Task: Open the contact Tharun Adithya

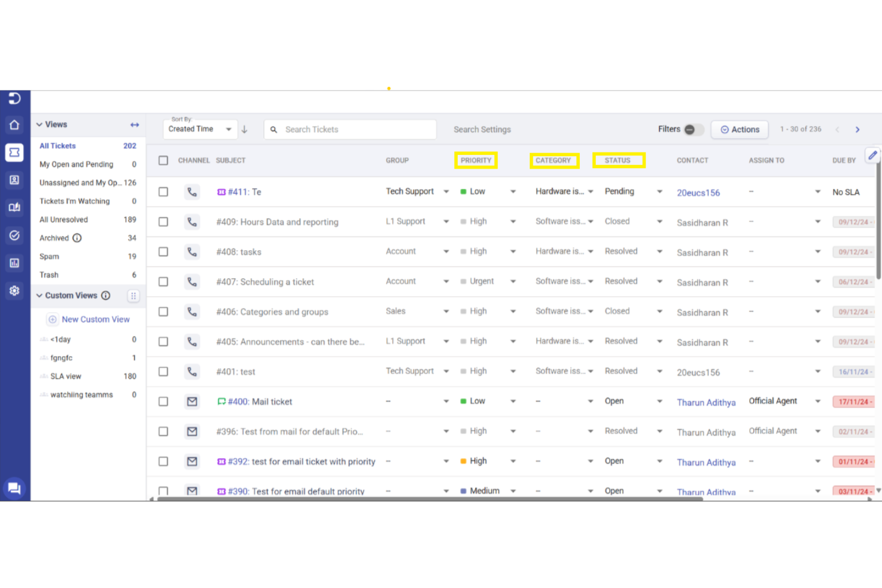Action: (x=706, y=402)
